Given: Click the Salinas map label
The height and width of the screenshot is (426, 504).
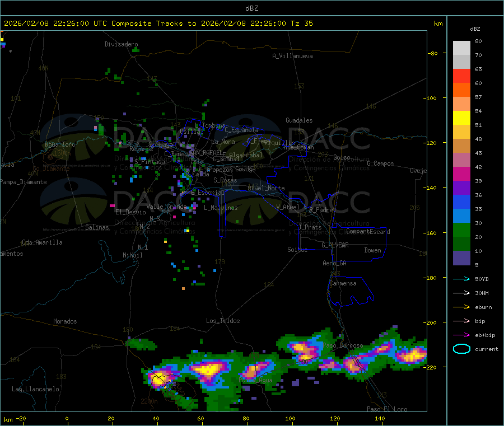Looking at the screenshot, I should [97, 227].
